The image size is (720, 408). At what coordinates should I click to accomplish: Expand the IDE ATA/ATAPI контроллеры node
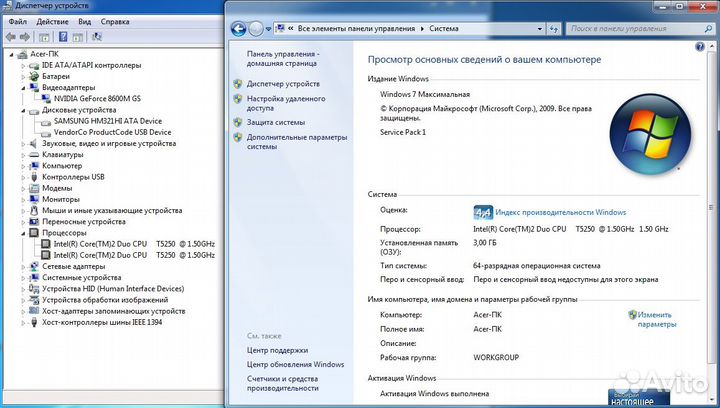[x=23, y=66]
